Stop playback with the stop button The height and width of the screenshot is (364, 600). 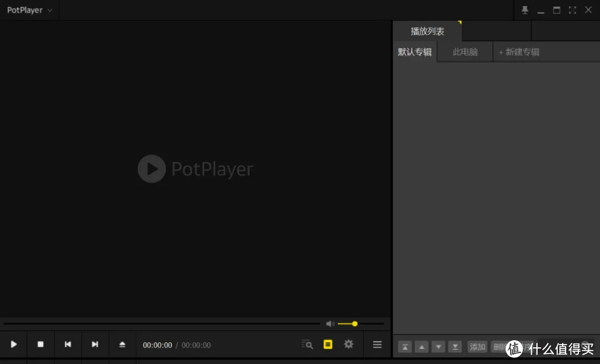click(41, 345)
